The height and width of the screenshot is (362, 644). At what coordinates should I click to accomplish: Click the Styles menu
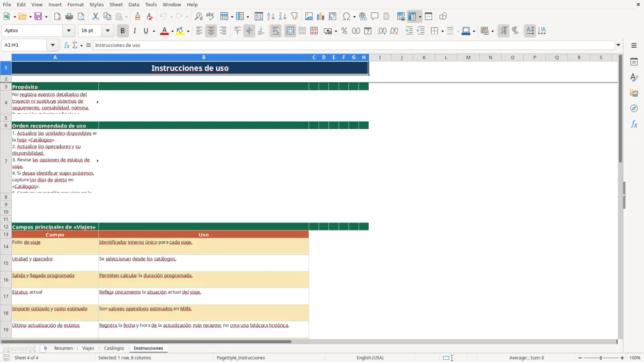(x=97, y=4)
